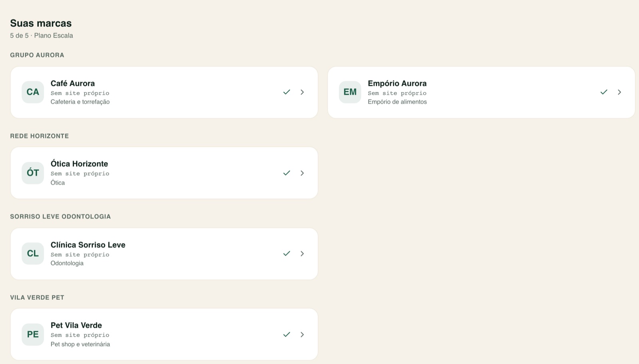Click the checkmark icon on Empório Aurora card
The height and width of the screenshot is (364, 639).
(x=603, y=92)
